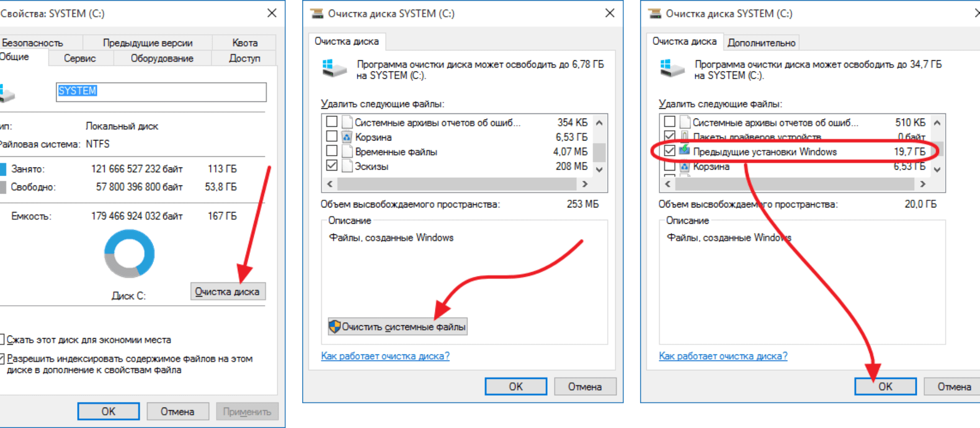Select the Очистка диска tab beside Дополнительно
The height and width of the screenshot is (428, 980).
(x=684, y=41)
